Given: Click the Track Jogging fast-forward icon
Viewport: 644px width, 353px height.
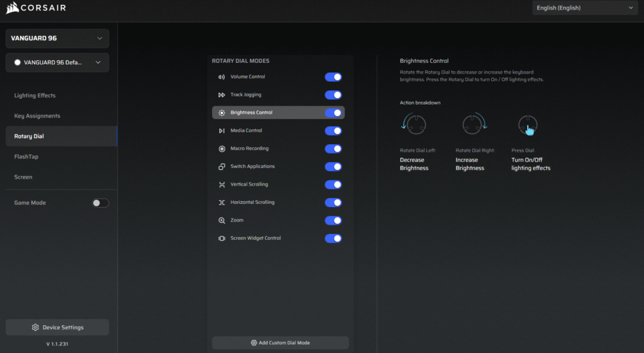Looking at the screenshot, I should [221, 95].
